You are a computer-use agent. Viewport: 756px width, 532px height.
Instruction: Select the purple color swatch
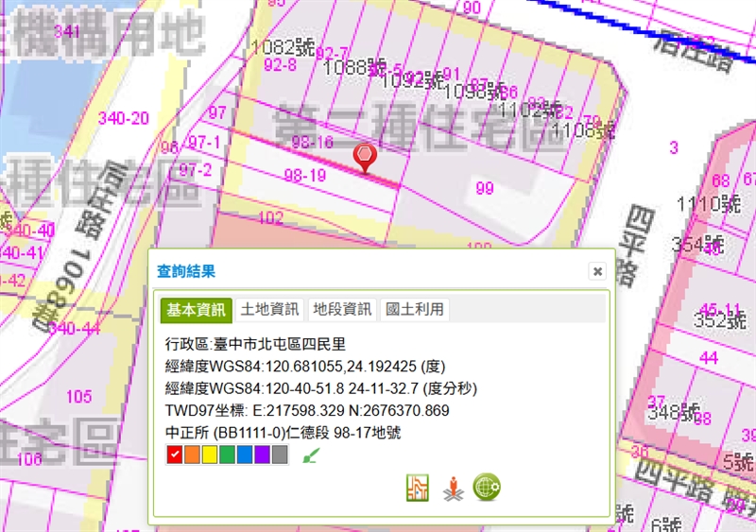(262, 455)
